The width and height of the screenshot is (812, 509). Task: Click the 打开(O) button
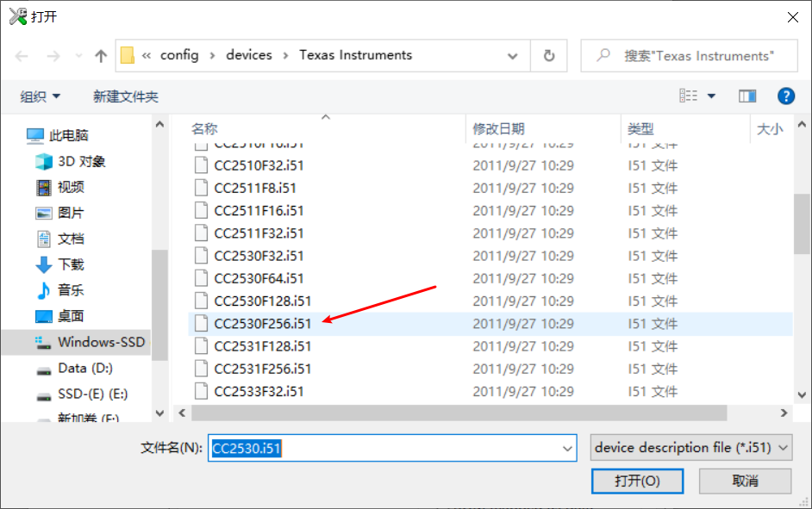pyautogui.click(x=637, y=481)
